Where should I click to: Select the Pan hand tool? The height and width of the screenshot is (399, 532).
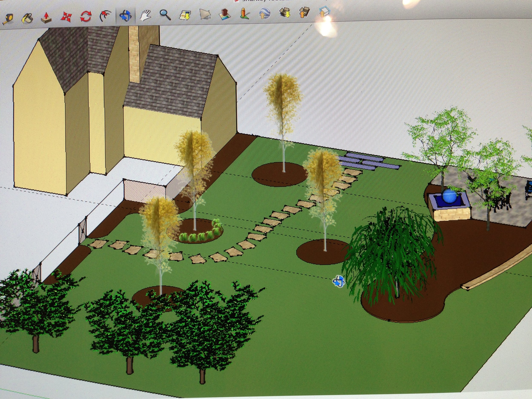click(x=145, y=15)
